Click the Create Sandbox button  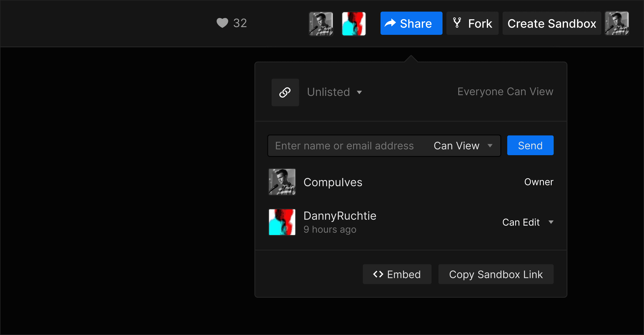click(x=551, y=24)
